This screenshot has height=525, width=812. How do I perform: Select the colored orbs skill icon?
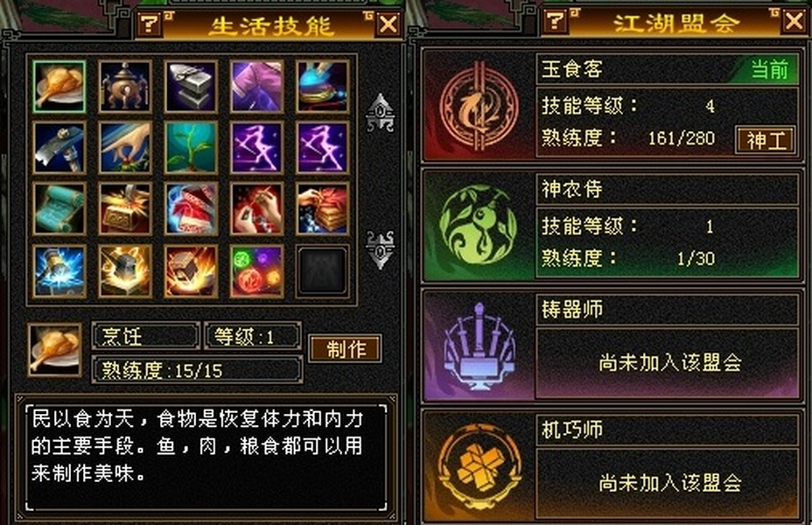[257, 270]
